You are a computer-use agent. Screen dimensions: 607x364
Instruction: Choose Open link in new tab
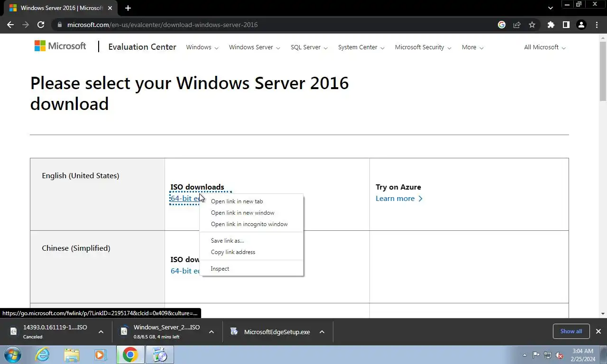point(251,201)
